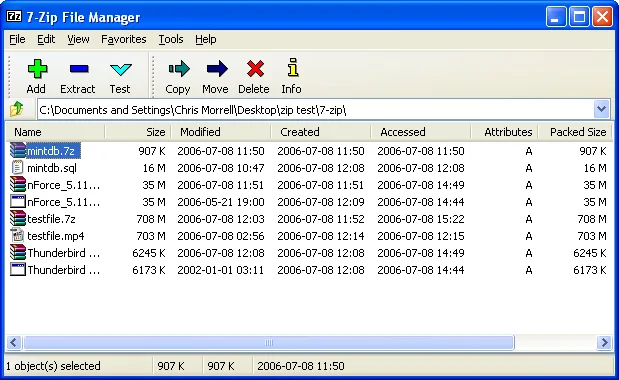
Task: Go up one folder level
Action: (x=17, y=109)
